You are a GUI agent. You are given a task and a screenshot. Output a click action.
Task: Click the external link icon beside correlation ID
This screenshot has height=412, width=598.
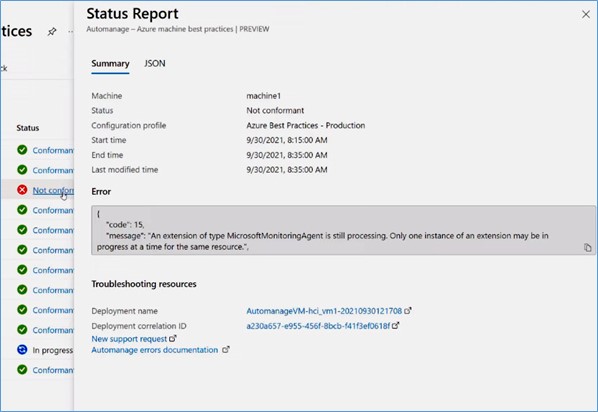point(395,325)
